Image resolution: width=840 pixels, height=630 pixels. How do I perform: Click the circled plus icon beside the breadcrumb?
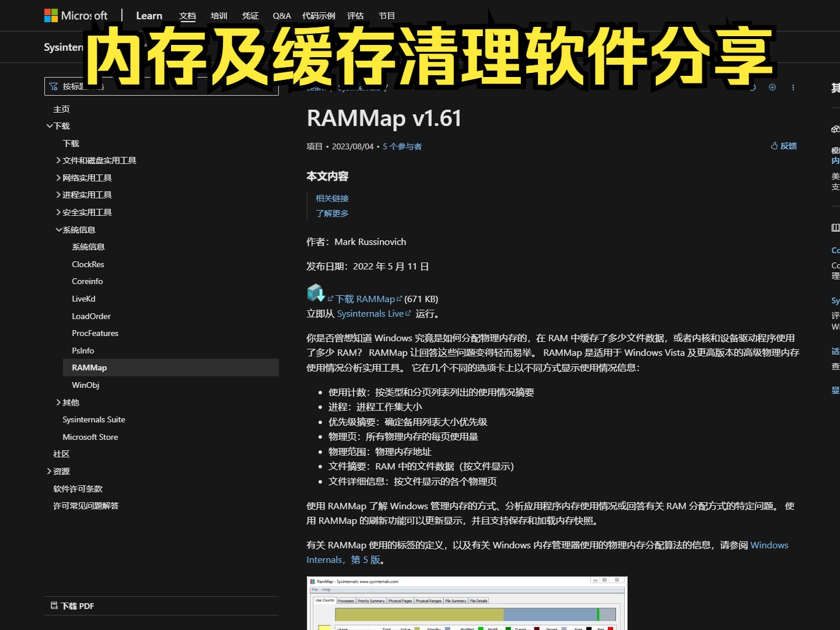pos(772,87)
